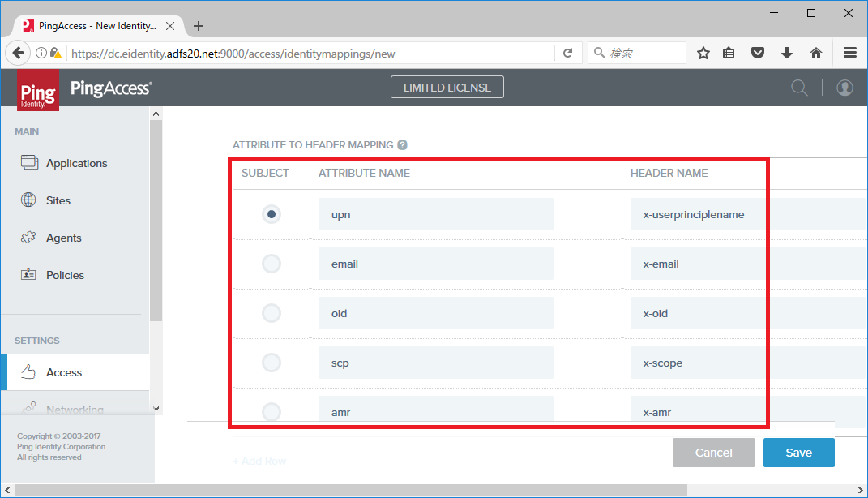Open the Agents section
Screen dimensions: 868x498
pos(64,238)
